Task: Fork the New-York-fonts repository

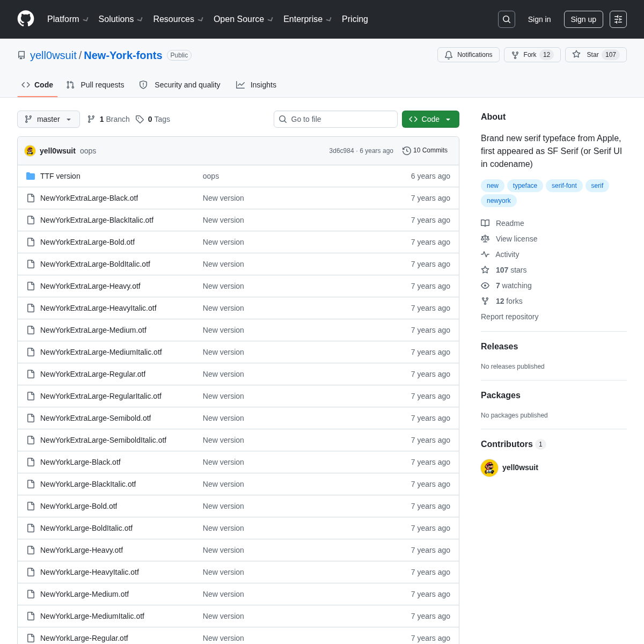Action: pyautogui.click(x=532, y=55)
